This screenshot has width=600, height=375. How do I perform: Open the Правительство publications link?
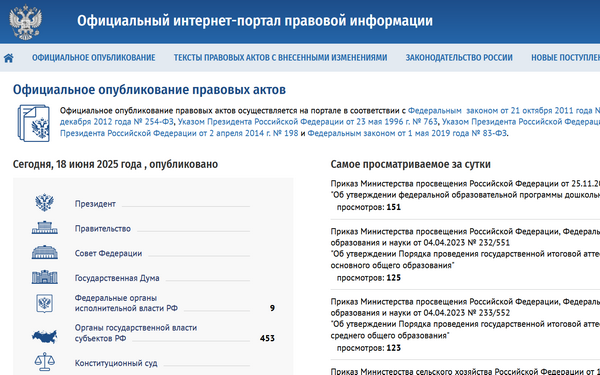[103, 229]
